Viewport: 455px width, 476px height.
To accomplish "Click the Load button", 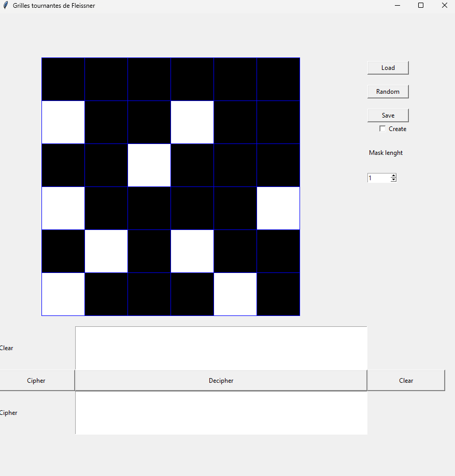I will pos(388,68).
